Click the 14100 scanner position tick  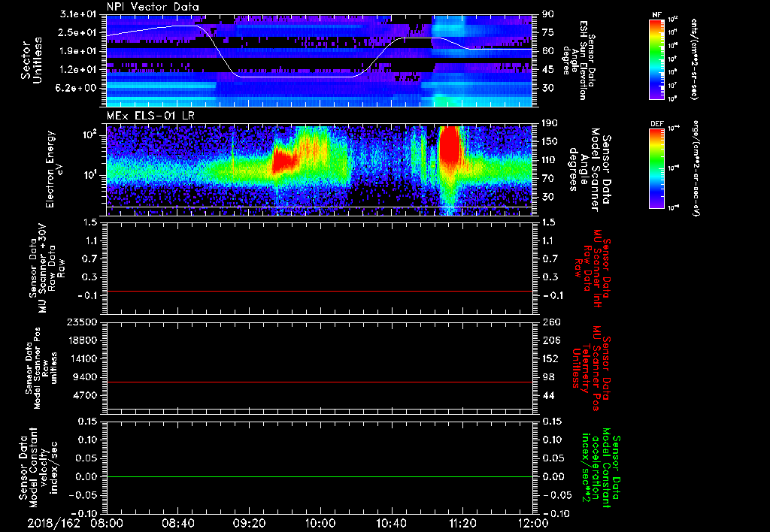[81, 358]
